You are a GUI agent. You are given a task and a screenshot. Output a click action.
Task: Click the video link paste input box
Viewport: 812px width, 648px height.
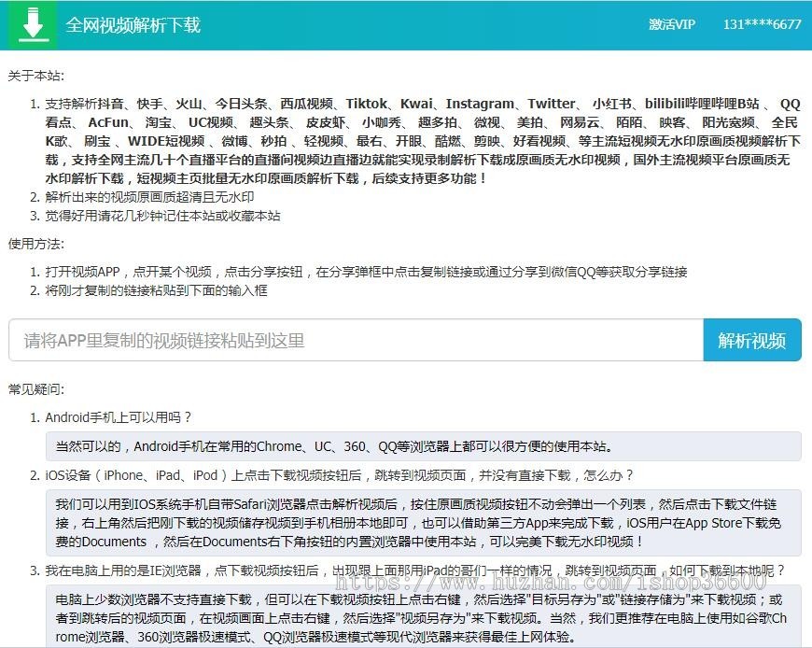[x=355, y=340]
